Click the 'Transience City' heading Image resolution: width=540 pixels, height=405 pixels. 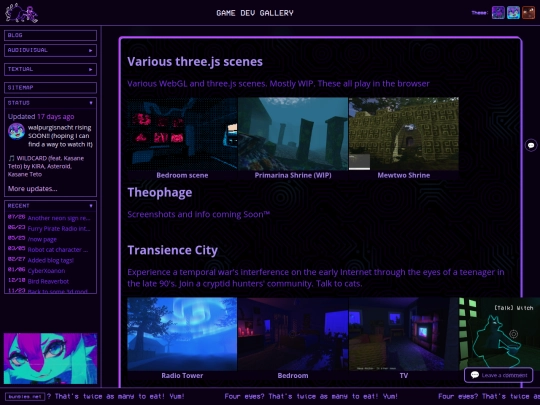(x=173, y=250)
